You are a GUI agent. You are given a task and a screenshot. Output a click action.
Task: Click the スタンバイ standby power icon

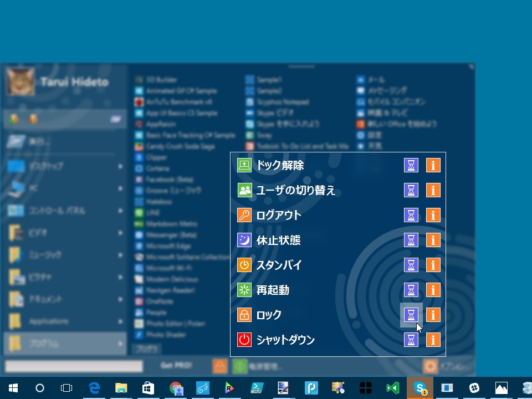pyautogui.click(x=244, y=265)
